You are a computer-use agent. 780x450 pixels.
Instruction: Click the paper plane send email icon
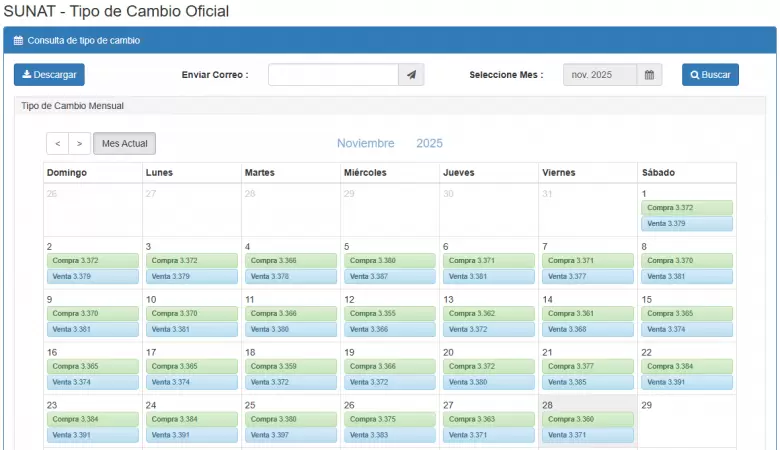pyautogui.click(x=411, y=75)
